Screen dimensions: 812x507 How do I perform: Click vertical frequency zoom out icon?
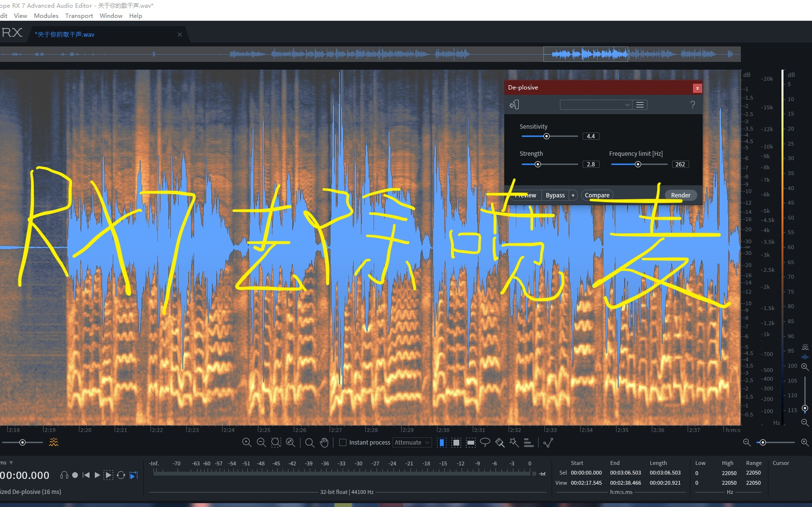805,422
